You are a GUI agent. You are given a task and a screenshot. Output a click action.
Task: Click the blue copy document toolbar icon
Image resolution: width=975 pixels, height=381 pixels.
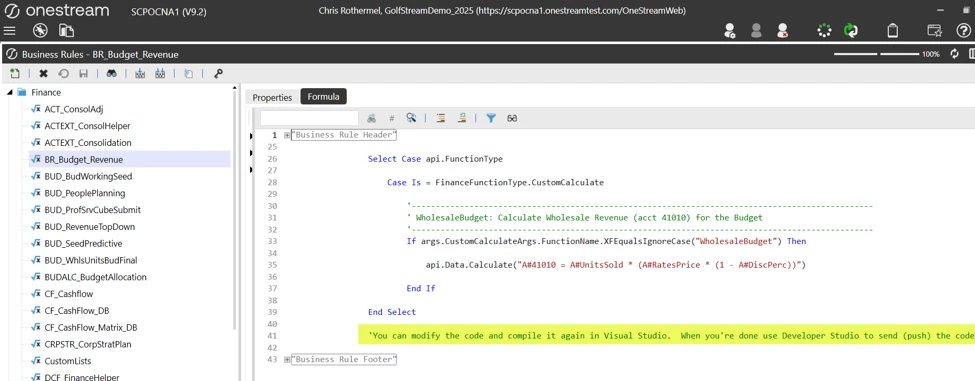188,73
